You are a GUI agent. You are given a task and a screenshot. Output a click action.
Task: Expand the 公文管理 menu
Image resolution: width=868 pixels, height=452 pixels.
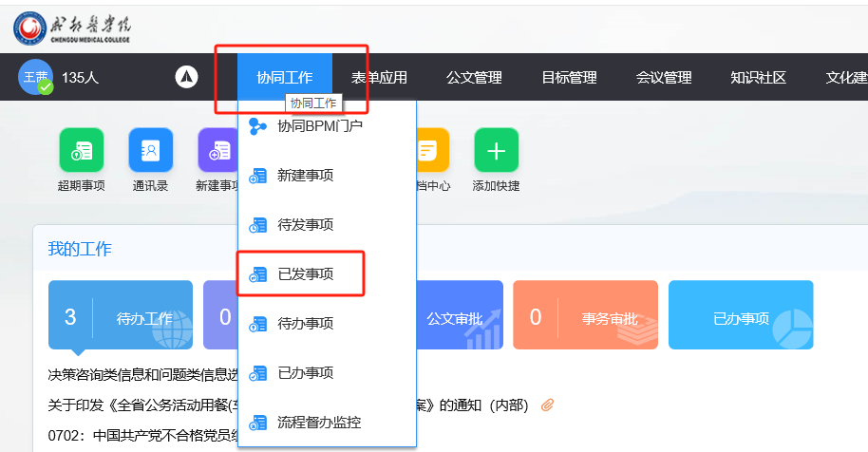(x=474, y=78)
